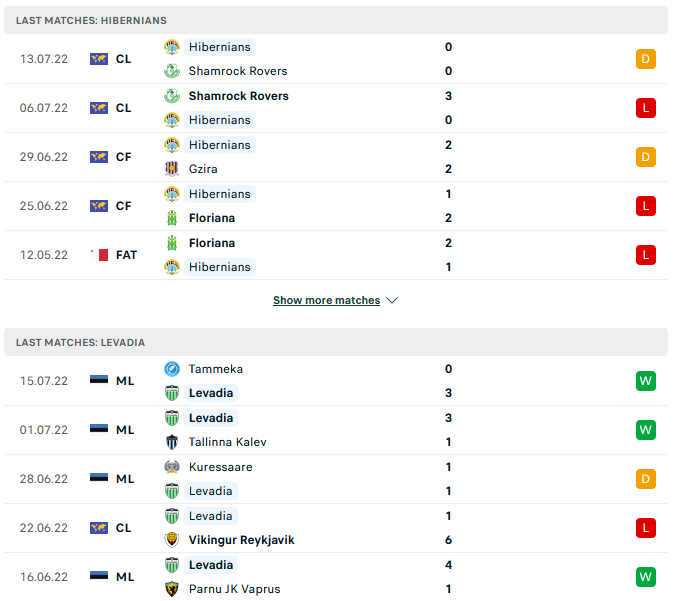
Task: Click the Estonia flag on 16.06.22 row
Action: point(98,577)
